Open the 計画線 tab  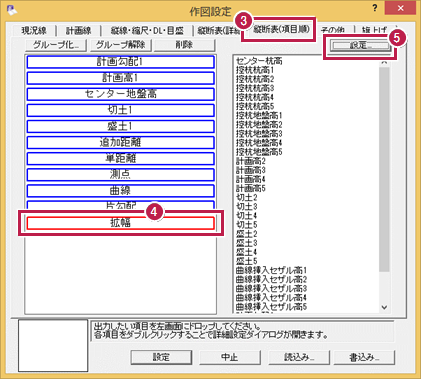point(79,31)
